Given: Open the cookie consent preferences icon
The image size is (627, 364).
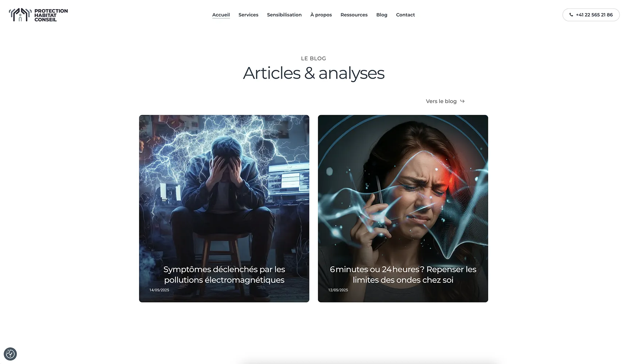Looking at the screenshot, I should point(10,354).
